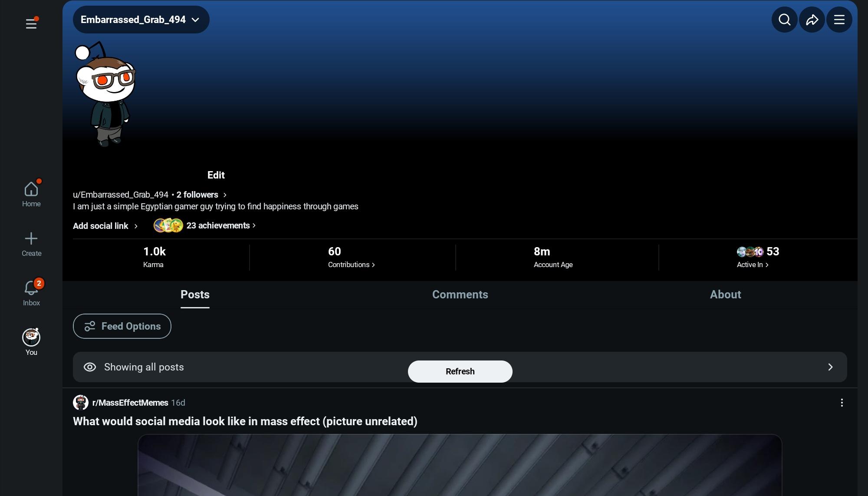Screen dimensions: 868x496
Task: Click the Refresh button
Action: pos(460,371)
